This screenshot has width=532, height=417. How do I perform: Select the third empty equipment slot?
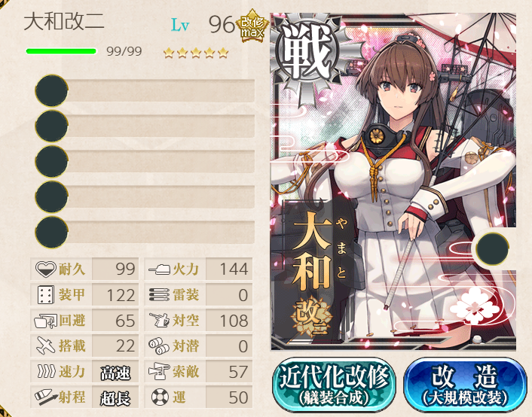[x=145, y=161]
